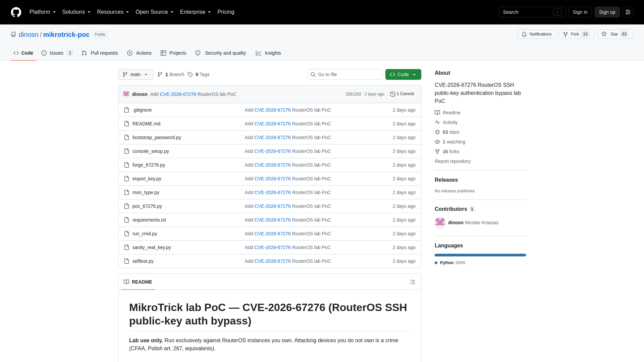Image resolution: width=644 pixels, height=362 pixels.
Task: Expand the Platform menu
Action: click(x=43, y=12)
